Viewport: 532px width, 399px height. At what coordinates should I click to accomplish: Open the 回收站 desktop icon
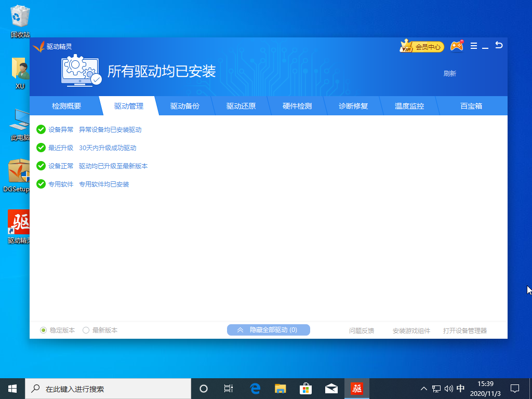tap(20, 21)
